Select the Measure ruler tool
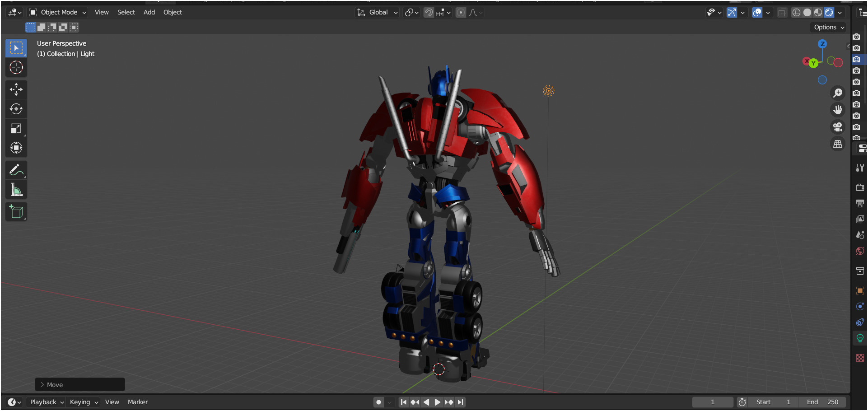868x411 pixels. point(16,190)
